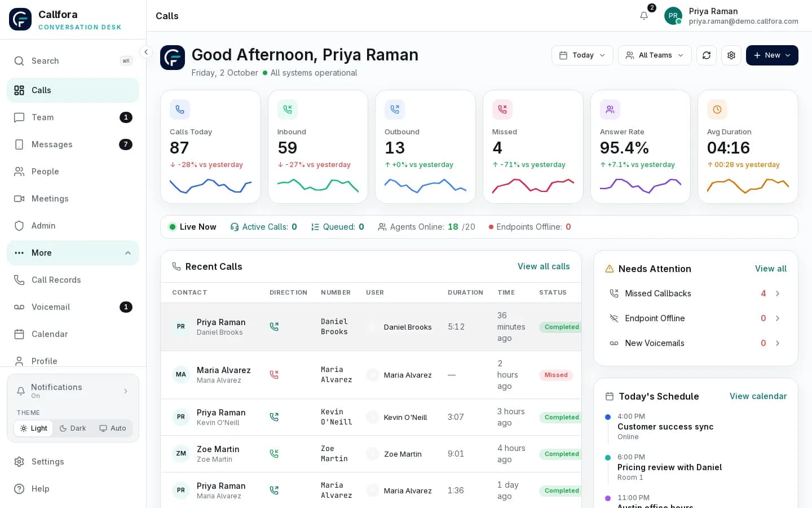Open the Today date range dropdown

click(582, 55)
